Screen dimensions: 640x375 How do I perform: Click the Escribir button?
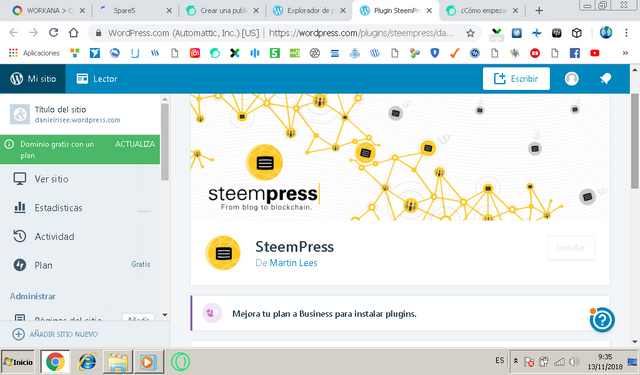(x=516, y=78)
